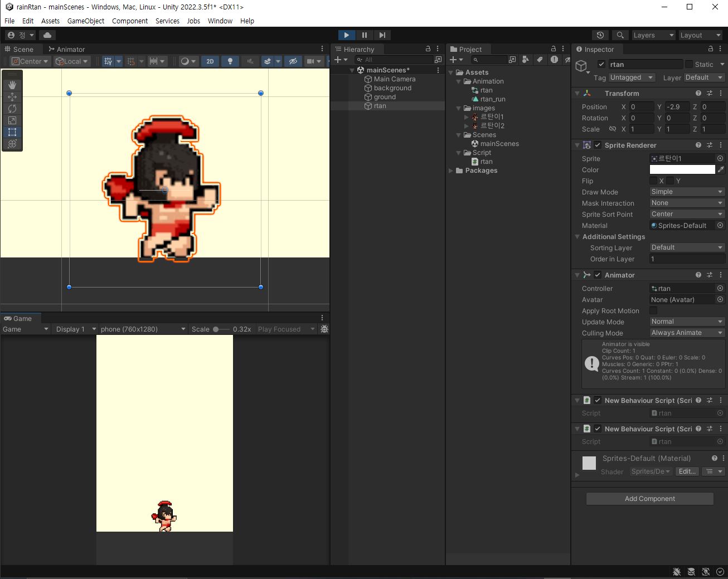728x579 pixels.
Task: Select the Hand view tool
Action: 12,85
